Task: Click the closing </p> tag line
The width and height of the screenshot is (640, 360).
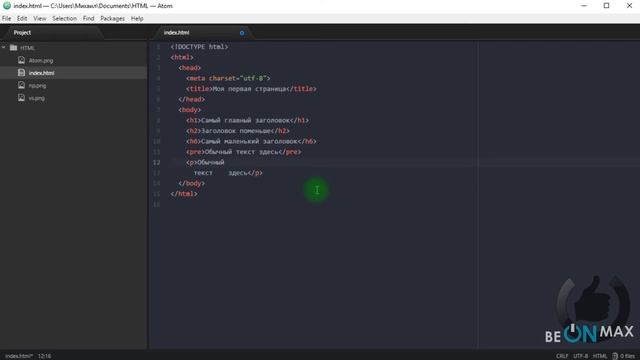Action: [x=228, y=173]
